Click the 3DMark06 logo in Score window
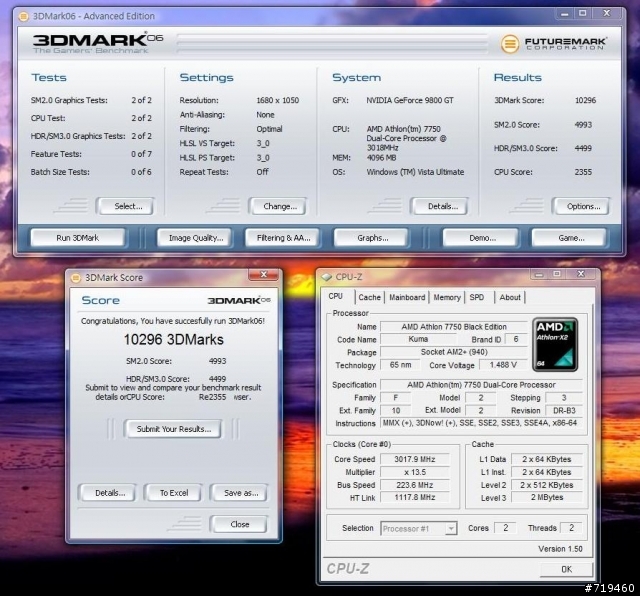 (239, 301)
